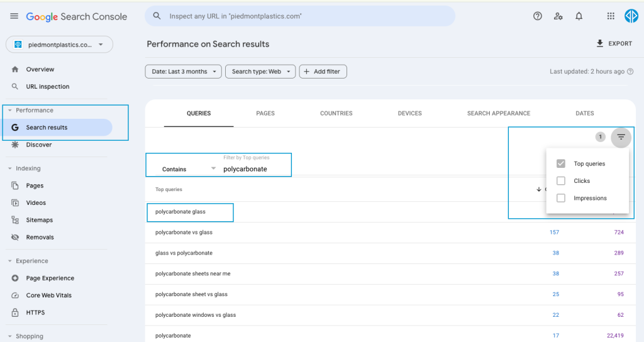Viewport: 644px width, 342px height.
Task: Click the Sitemaps icon
Action: (x=15, y=220)
